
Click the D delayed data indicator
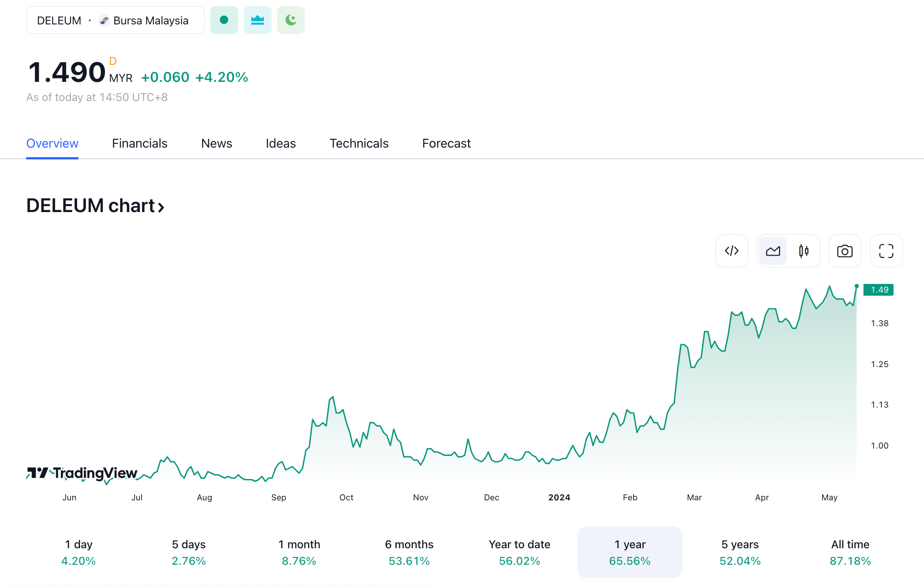(x=113, y=61)
